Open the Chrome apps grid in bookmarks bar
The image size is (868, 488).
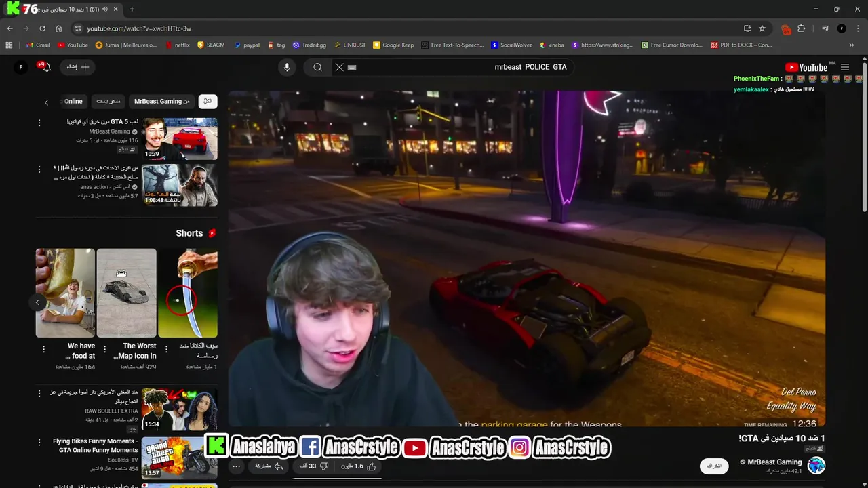coord(9,45)
